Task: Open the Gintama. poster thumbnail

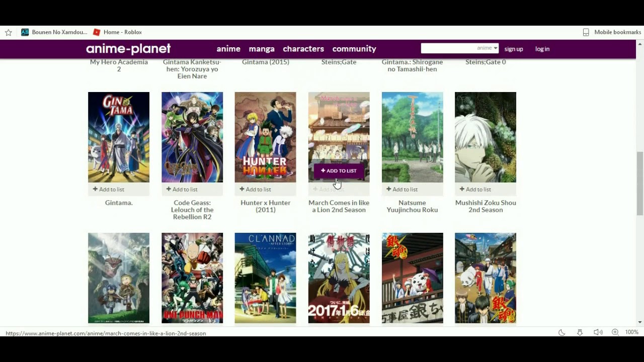Action: (x=119, y=137)
